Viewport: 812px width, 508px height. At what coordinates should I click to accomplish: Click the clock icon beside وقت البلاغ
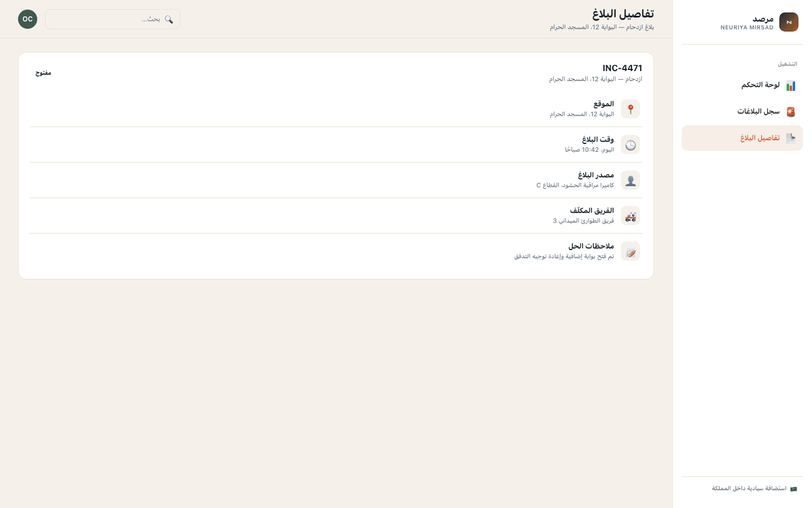coord(630,144)
